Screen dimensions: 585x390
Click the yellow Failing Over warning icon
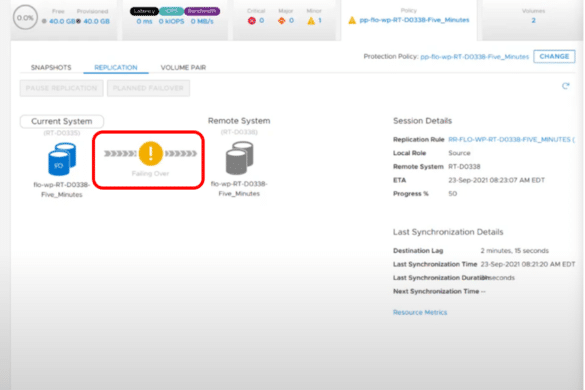pos(150,153)
